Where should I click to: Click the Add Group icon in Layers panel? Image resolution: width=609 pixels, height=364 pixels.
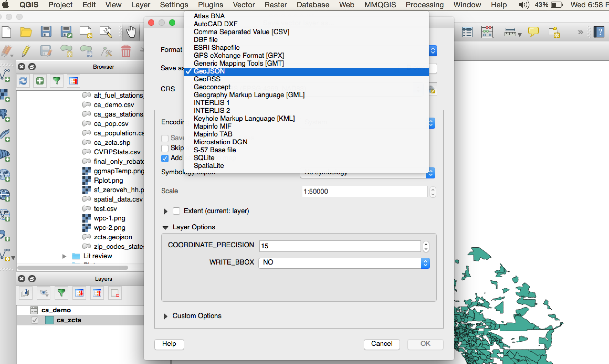point(25,293)
